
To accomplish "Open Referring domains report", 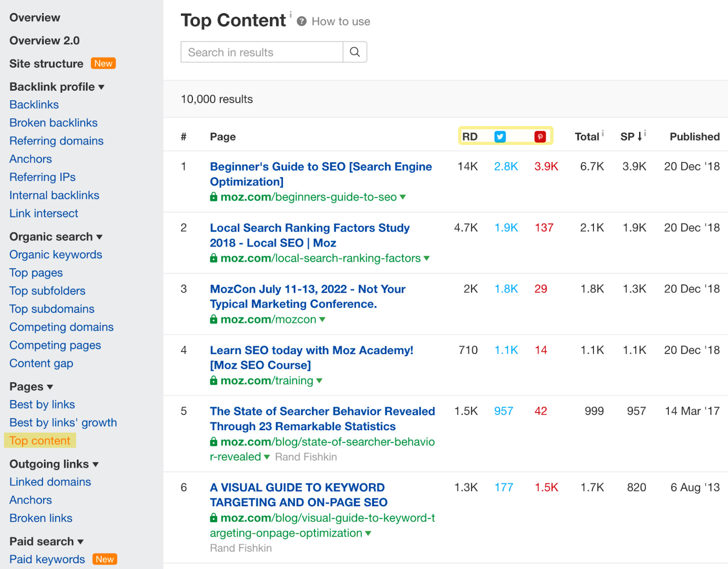I will pyautogui.click(x=56, y=141).
